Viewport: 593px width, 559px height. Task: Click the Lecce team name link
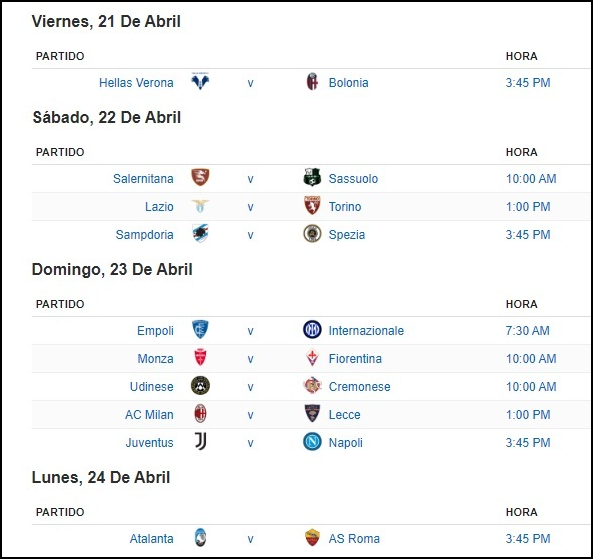(344, 415)
